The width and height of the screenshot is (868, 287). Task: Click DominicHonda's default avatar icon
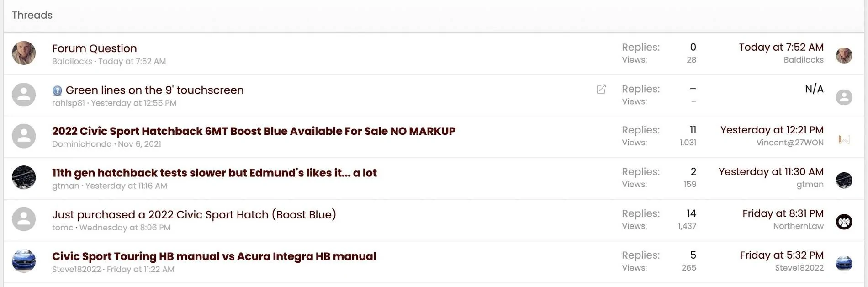coord(24,136)
